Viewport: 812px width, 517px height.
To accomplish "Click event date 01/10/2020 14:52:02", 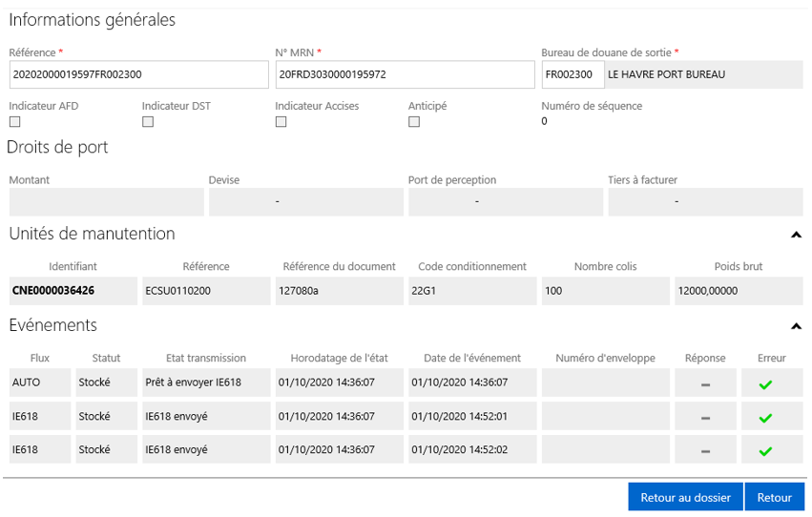I will [459, 449].
